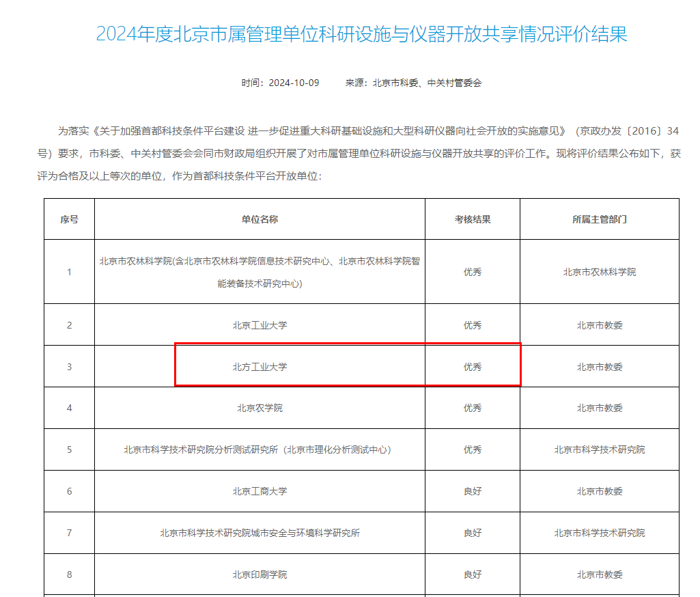Click the 北京印刷学院 unit name
This screenshot has height=597, width=700.
click(260, 574)
